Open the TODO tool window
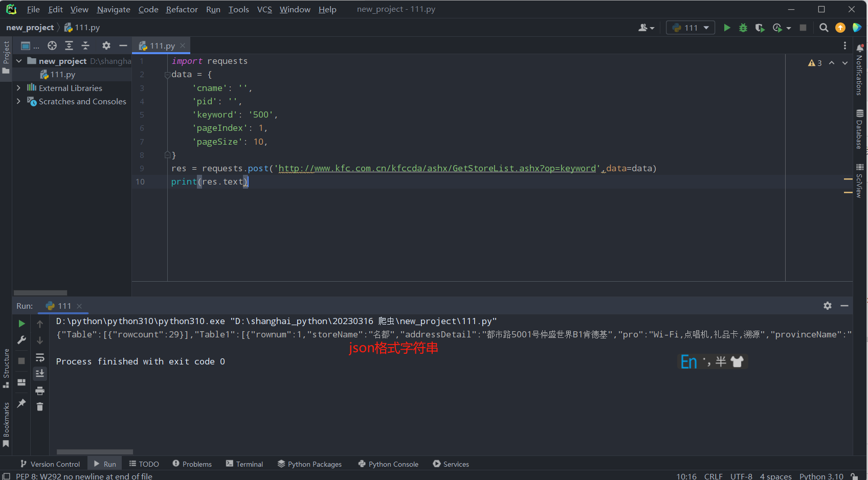 (x=144, y=464)
